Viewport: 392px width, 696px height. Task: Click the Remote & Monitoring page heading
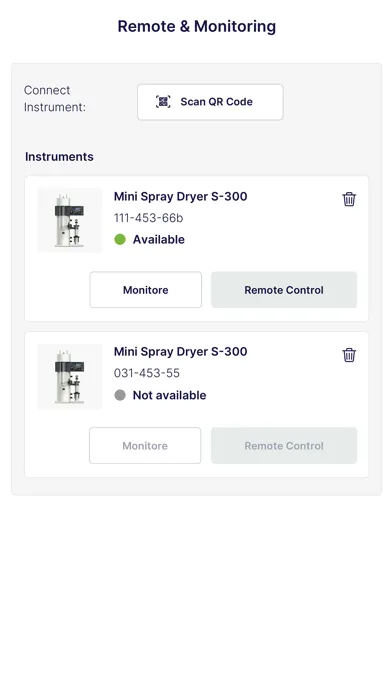tap(196, 26)
